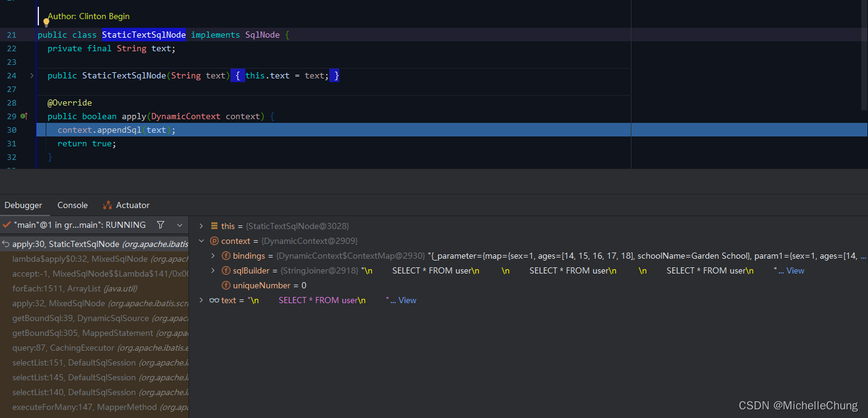Click 'return true;' on line 31
868x418 pixels.
87,143
